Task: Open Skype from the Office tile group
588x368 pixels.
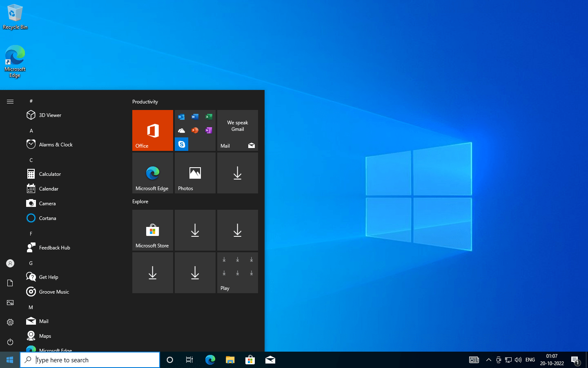Action: coord(181,144)
